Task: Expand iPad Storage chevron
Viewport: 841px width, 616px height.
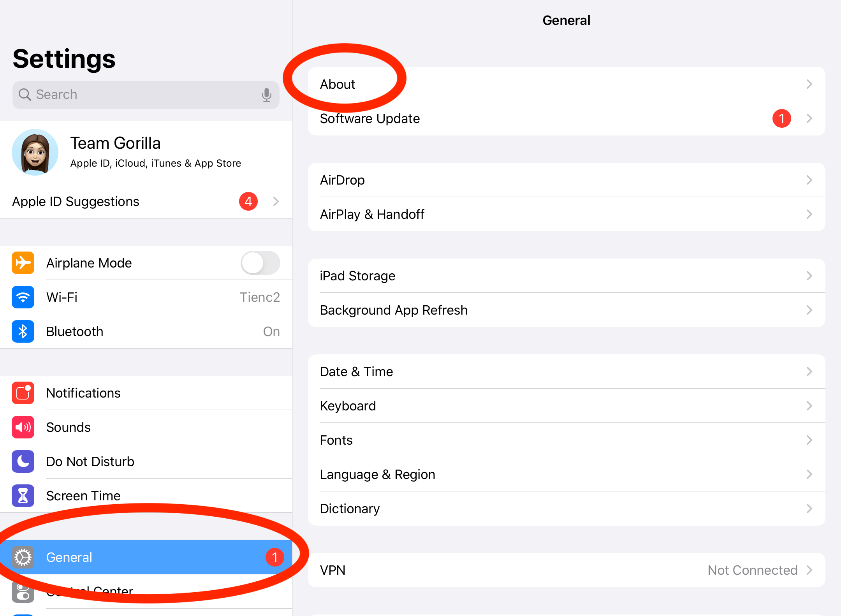Action: point(809,276)
